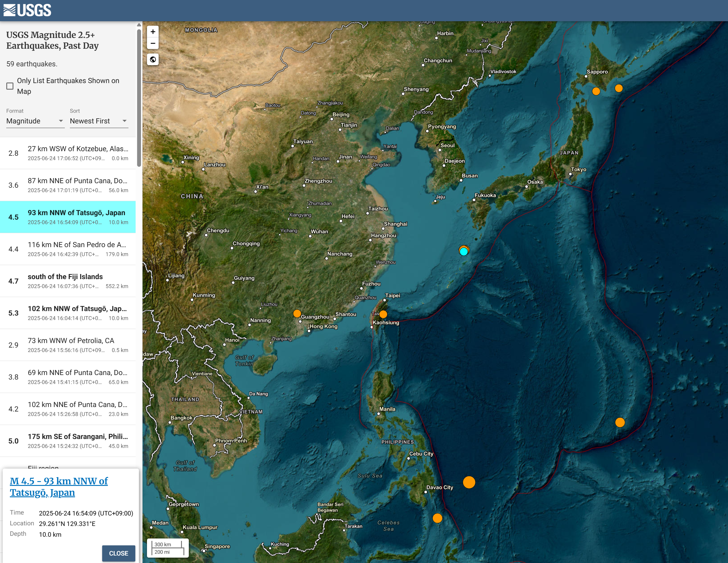Click the earthquake list scrollbar thumb
Viewport: 728px width, 563px height.
[139, 98]
